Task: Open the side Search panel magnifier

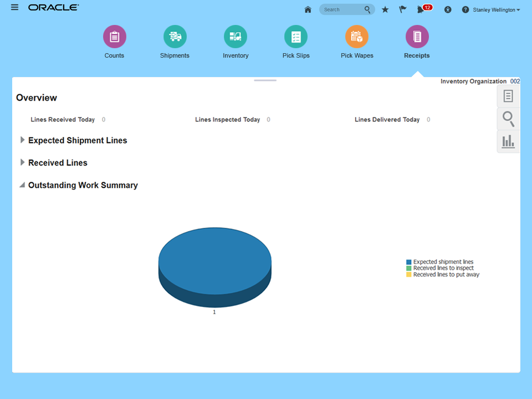Action: pyautogui.click(x=508, y=119)
